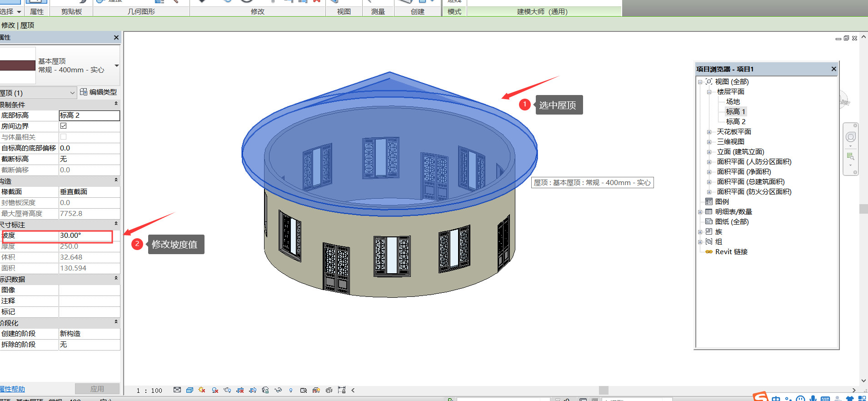The image size is (868, 401).
Task: Toggle the Shadows icon in view bar
Action: pyautogui.click(x=215, y=390)
